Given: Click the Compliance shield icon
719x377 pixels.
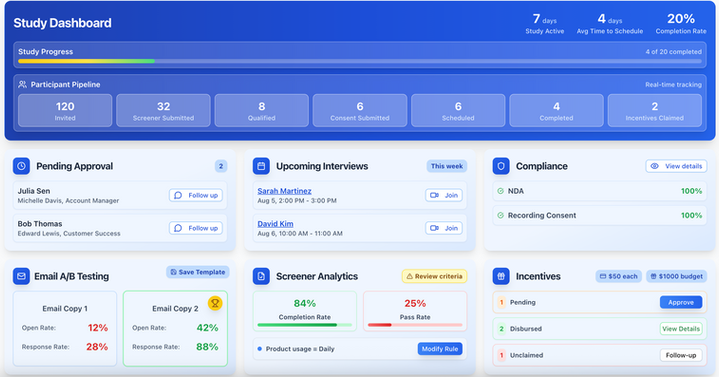Looking at the screenshot, I should coord(501,166).
